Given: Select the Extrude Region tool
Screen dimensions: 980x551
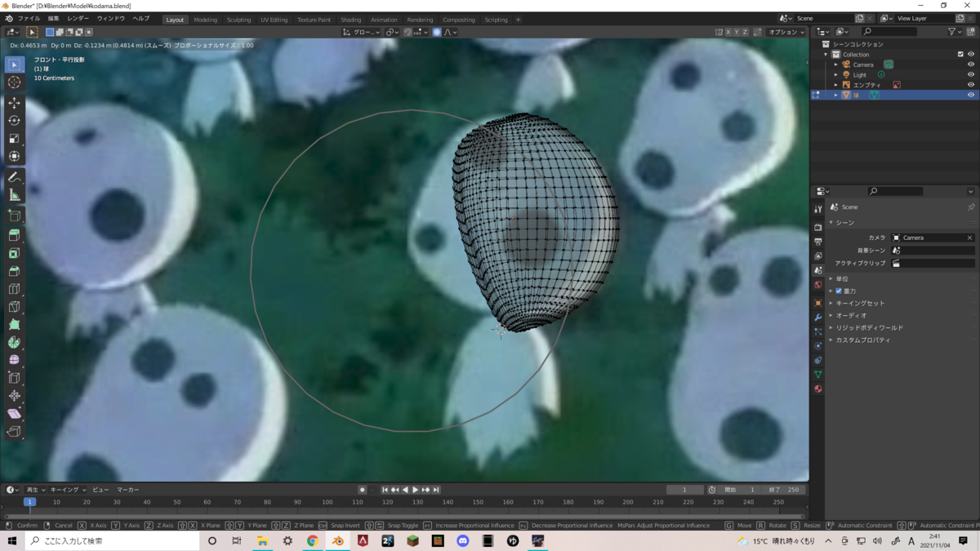Looking at the screenshot, I should pyautogui.click(x=14, y=236).
